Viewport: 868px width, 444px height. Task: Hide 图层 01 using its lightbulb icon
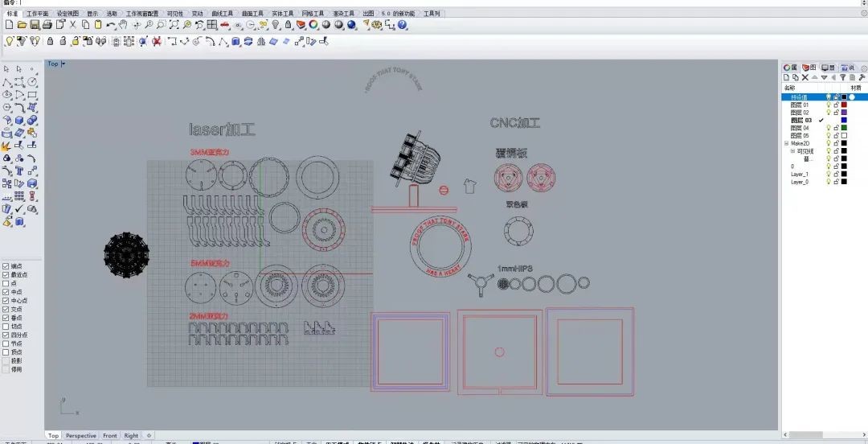coord(829,105)
